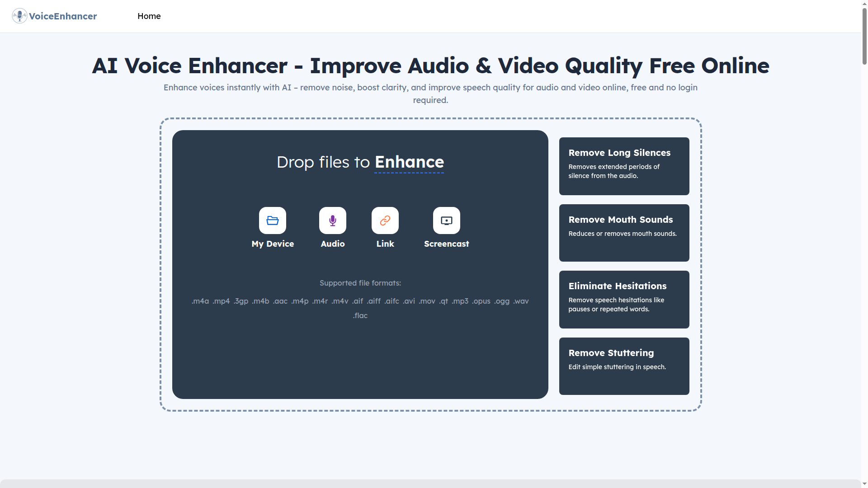This screenshot has height=488, width=868.
Task: Click the chain-link icon for URL upload
Action: point(385,221)
